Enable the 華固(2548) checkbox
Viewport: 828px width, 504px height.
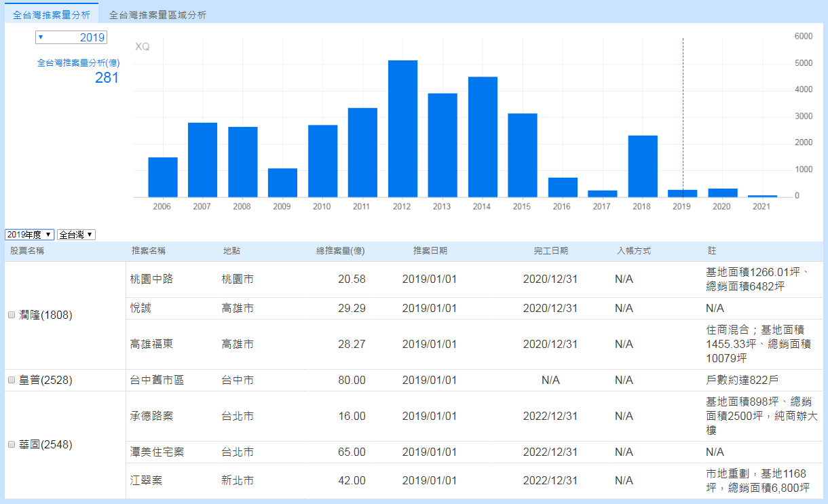(11, 444)
